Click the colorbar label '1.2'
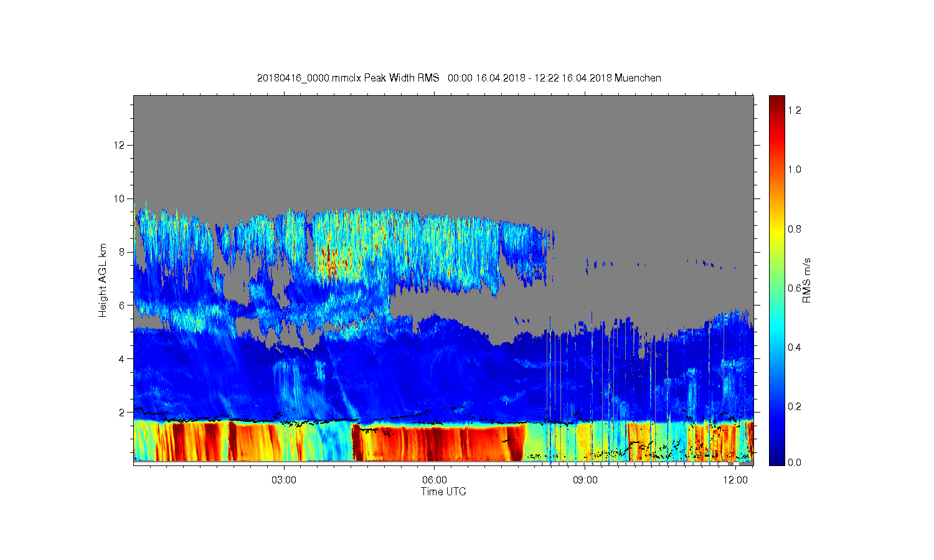Viewport: 934px width, 560px height. pyautogui.click(x=794, y=110)
